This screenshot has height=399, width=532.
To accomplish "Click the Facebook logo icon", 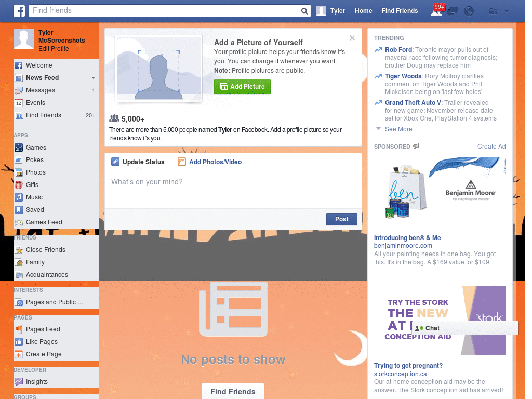I will (x=19, y=11).
